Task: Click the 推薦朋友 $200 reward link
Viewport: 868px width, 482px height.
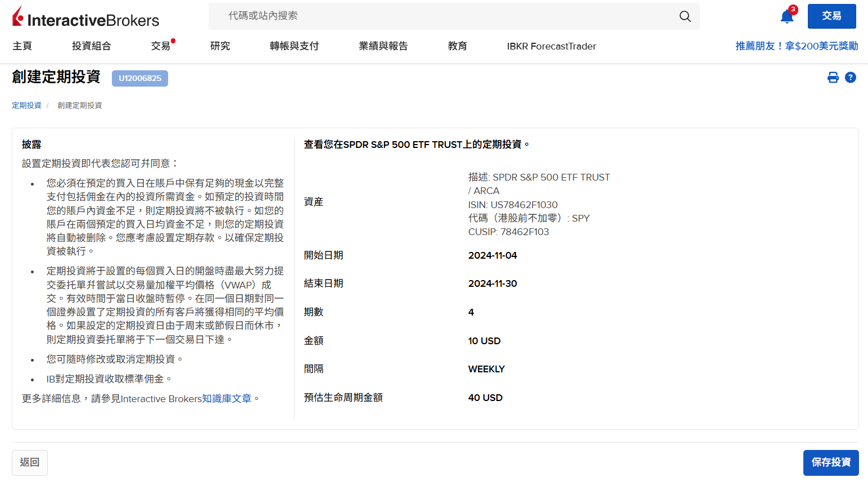Action: [x=797, y=46]
